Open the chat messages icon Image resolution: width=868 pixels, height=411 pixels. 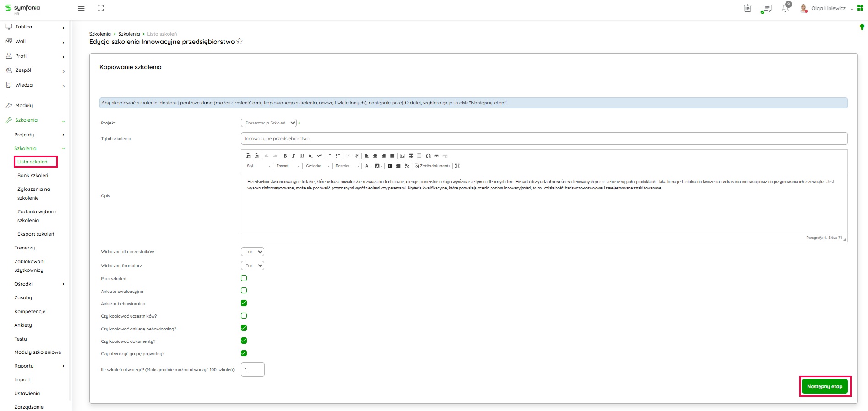coord(767,8)
